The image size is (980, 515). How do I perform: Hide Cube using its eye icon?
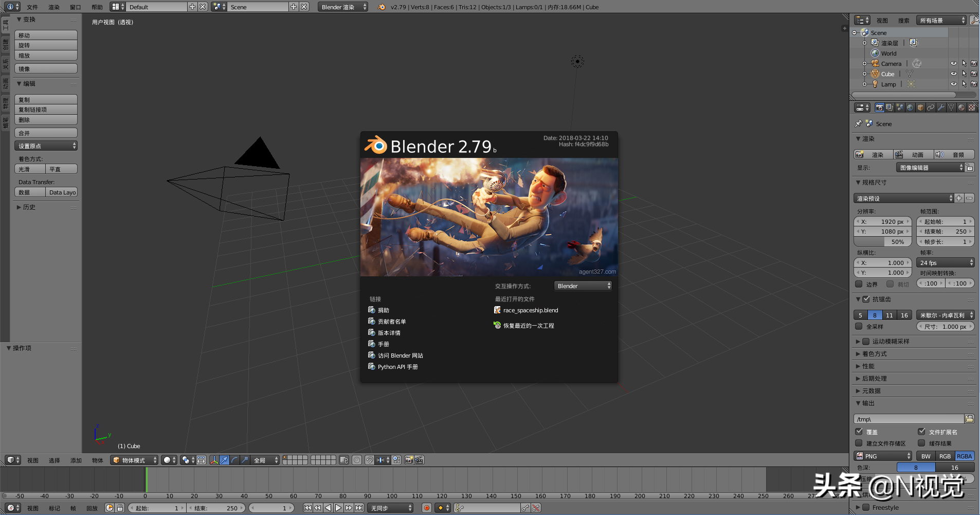tap(954, 74)
